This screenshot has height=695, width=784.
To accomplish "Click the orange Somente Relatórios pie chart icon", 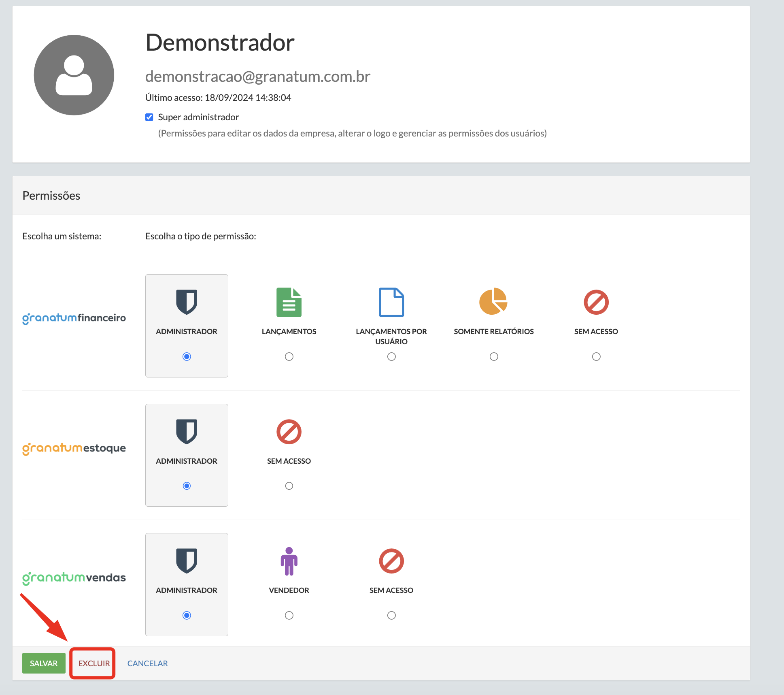I will point(493,302).
